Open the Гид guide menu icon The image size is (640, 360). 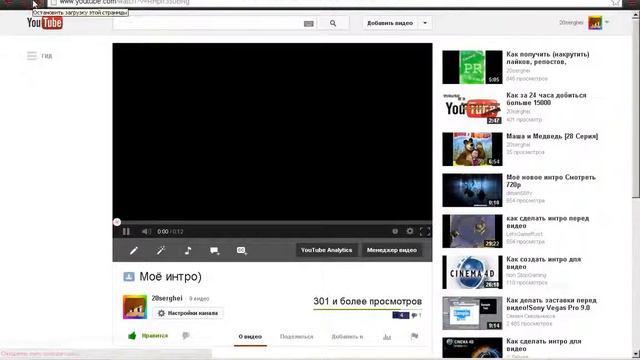[x=32, y=56]
